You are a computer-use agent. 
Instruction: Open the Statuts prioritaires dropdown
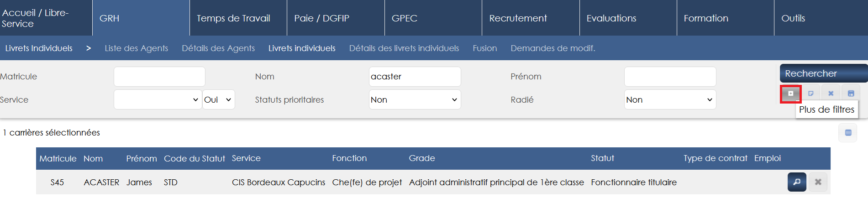pyautogui.click(x=415, y=99)
